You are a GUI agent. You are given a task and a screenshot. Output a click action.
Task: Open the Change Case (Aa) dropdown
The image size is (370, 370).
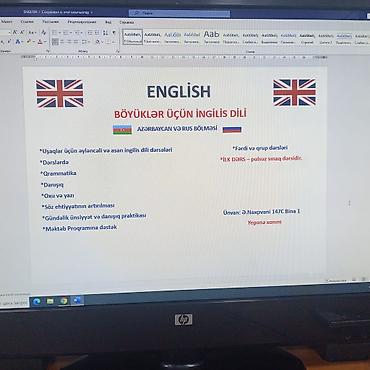32,32
